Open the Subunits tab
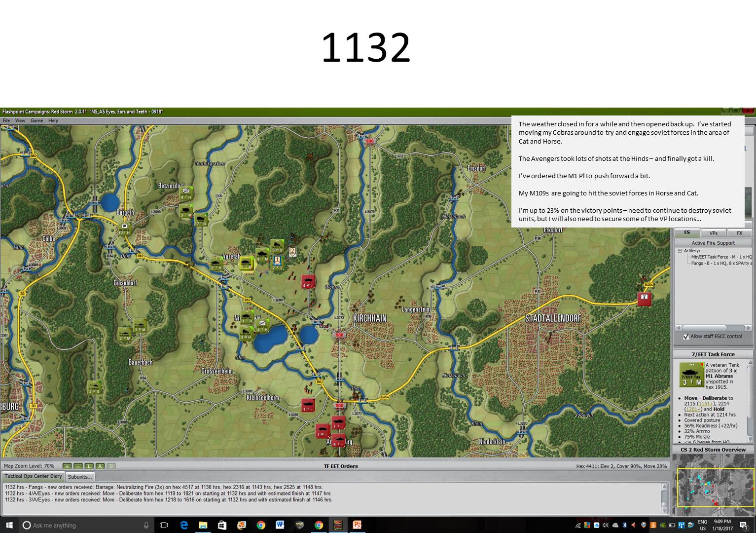 point(80,477)
